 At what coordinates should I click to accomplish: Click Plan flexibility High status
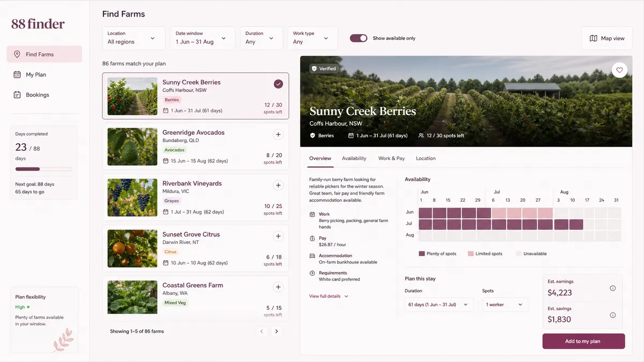[23, 307]
